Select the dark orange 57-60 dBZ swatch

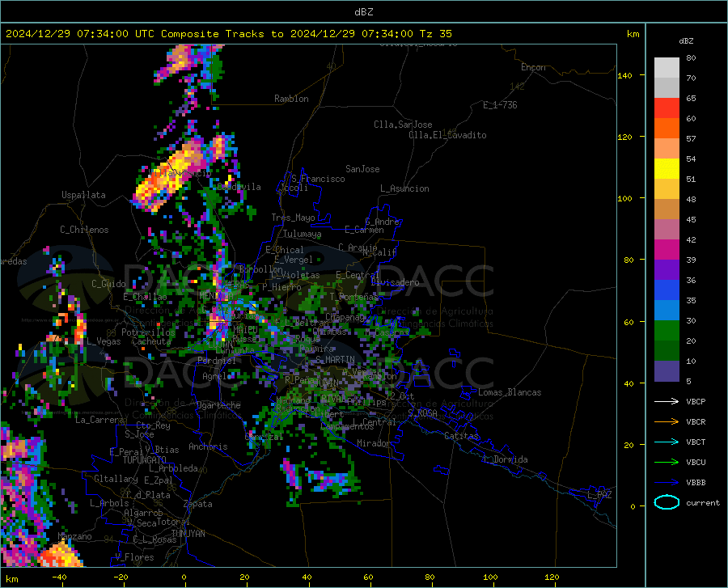(667, 129)
